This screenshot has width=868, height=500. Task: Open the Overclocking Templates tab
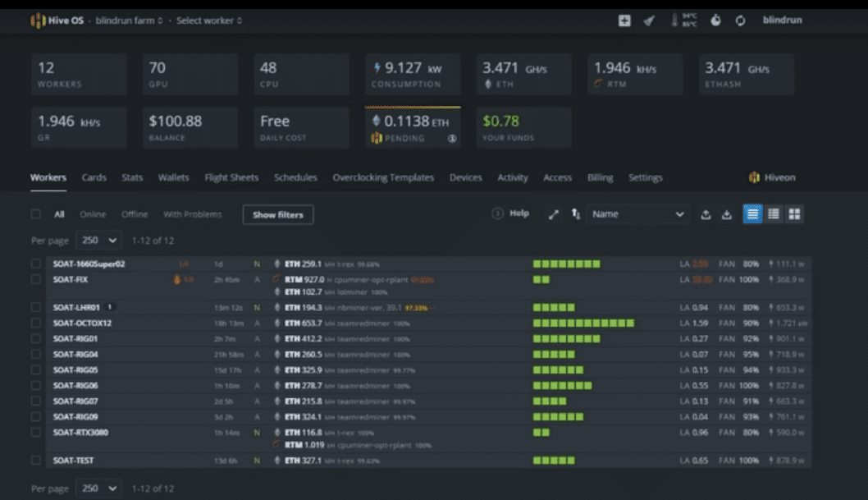click(383, 177)
